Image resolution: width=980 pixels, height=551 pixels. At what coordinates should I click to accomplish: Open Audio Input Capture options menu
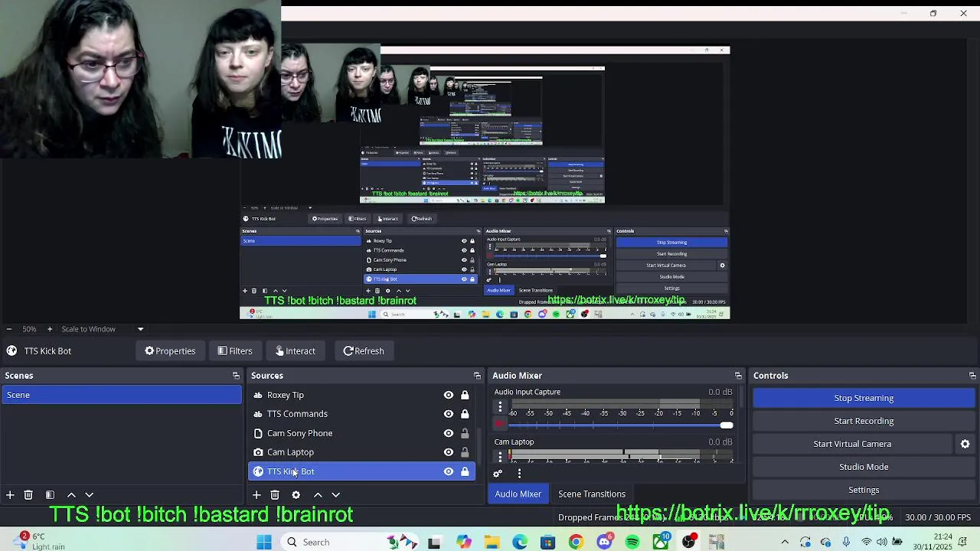pos(500,407)
